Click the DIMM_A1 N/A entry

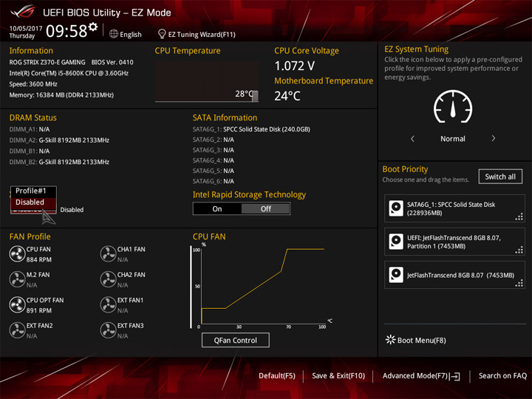tap(30, 129)
